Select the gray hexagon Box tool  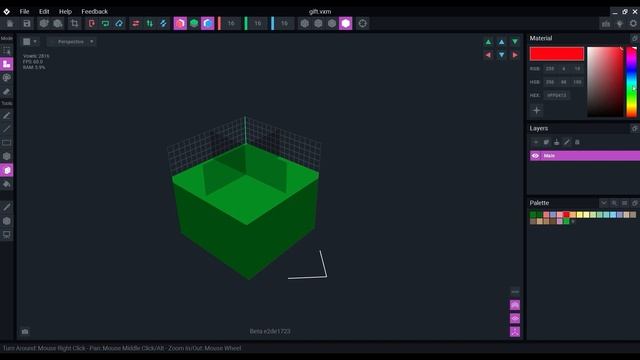tap(7, 156)
